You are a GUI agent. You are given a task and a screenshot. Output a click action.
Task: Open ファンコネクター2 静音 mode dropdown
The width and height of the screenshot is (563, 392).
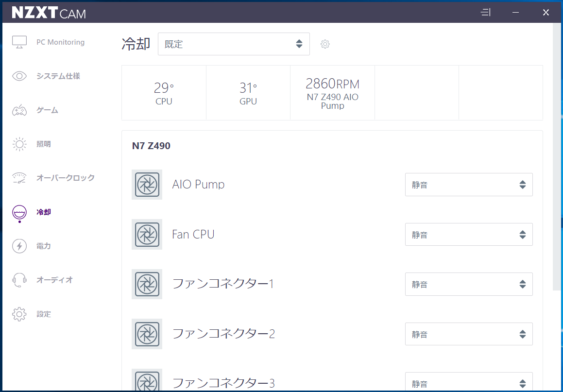click(x=469, y=334)
